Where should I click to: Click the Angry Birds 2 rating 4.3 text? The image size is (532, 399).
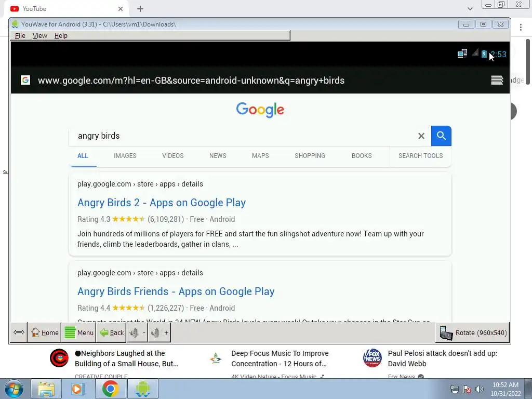(94, 219)
